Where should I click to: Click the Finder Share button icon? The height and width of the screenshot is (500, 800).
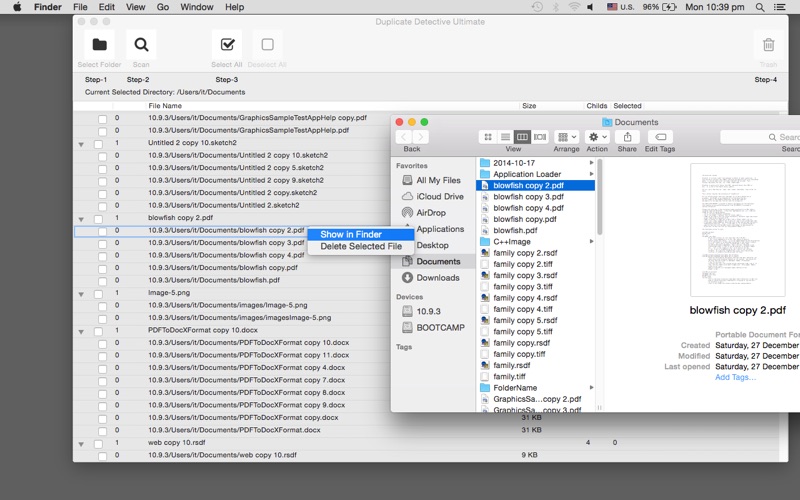click(628, 137)
